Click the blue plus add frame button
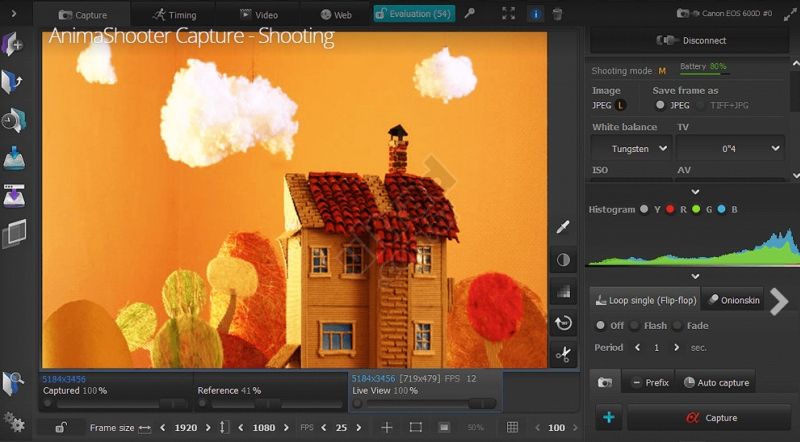This screenshot has width=800, height=442. click(x=609, y=418)
